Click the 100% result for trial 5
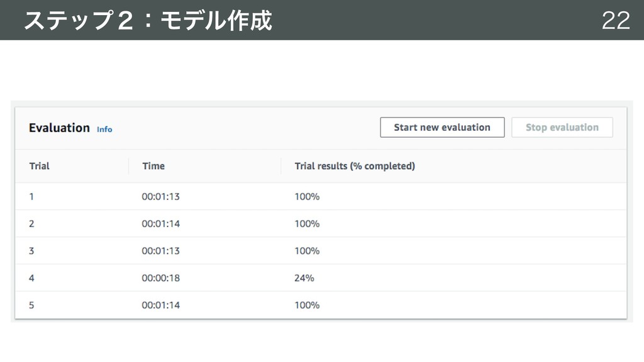The width and height of the screenshot is (644, 362). [x=307, y=305]
